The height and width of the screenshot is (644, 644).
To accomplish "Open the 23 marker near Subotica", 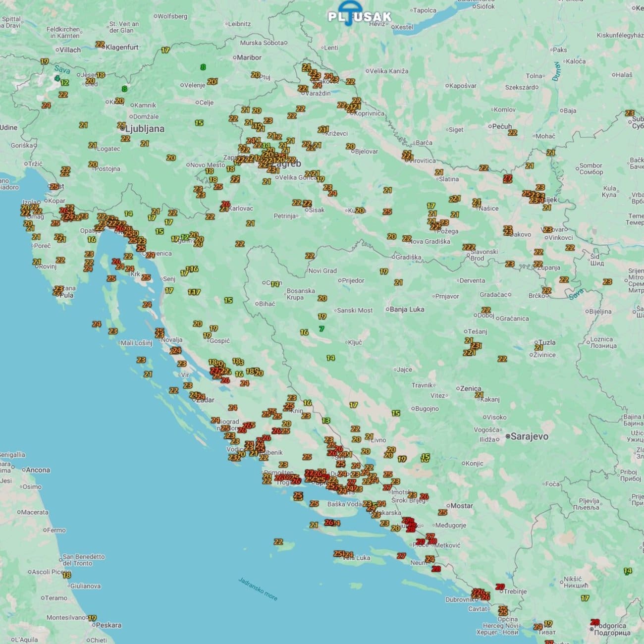I will click(x=630, y=113).
